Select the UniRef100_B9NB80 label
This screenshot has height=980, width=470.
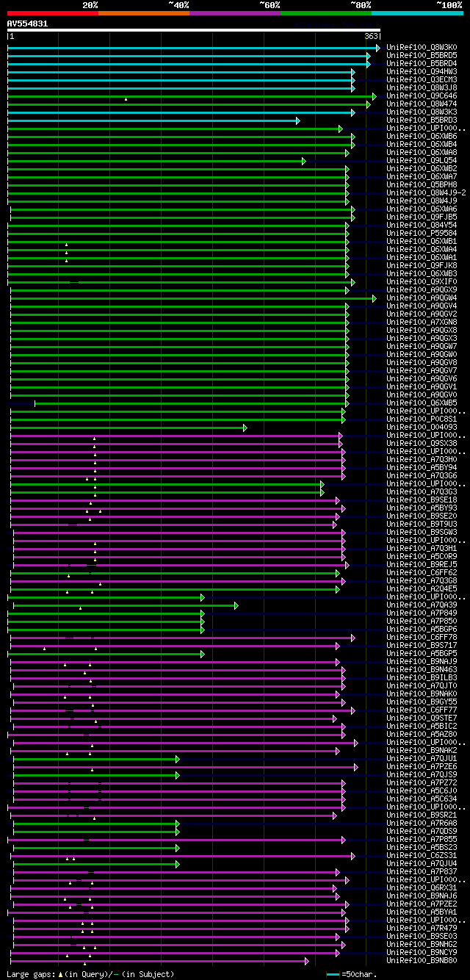coord(422,960)
